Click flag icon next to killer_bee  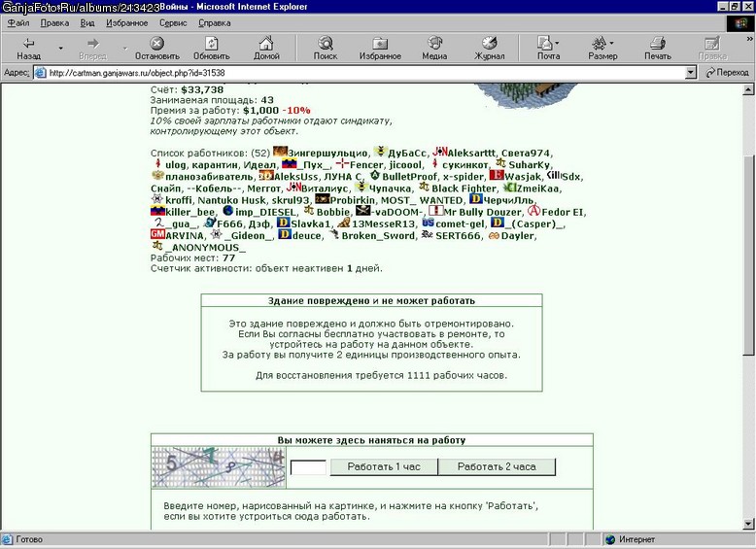pyautogui.click(x=157, y=211)
